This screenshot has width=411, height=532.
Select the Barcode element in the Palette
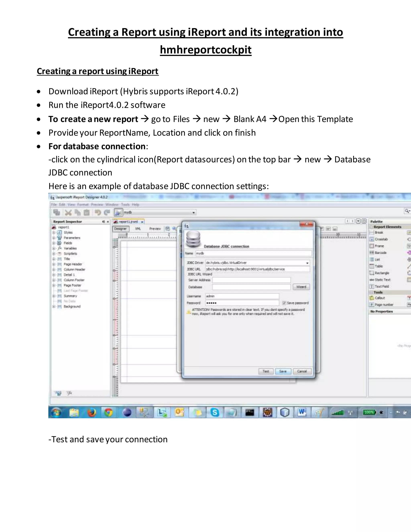click(380, 253)
